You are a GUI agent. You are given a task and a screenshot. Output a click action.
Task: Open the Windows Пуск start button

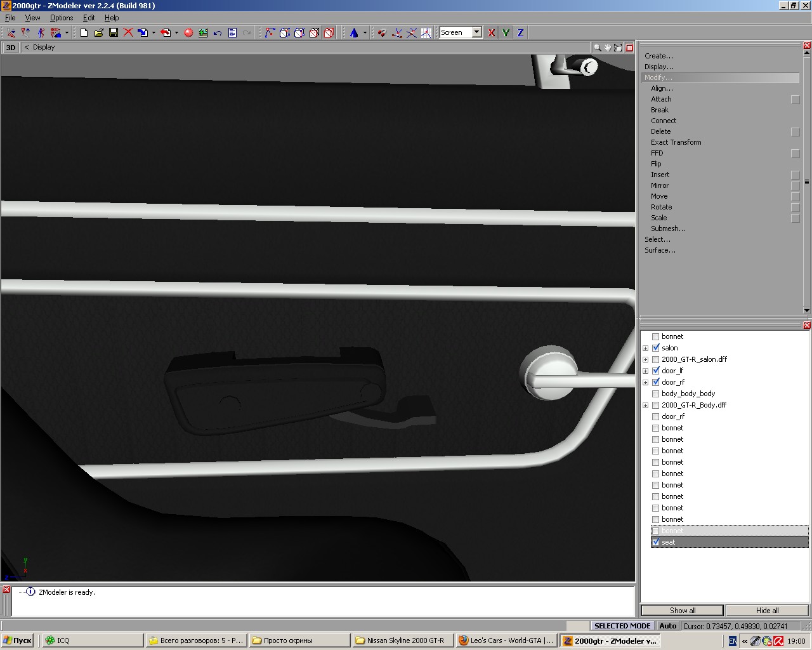pos(18,640)
